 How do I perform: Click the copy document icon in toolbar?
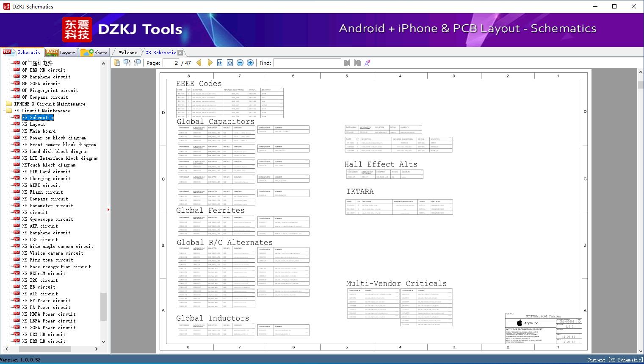(117, 63)
